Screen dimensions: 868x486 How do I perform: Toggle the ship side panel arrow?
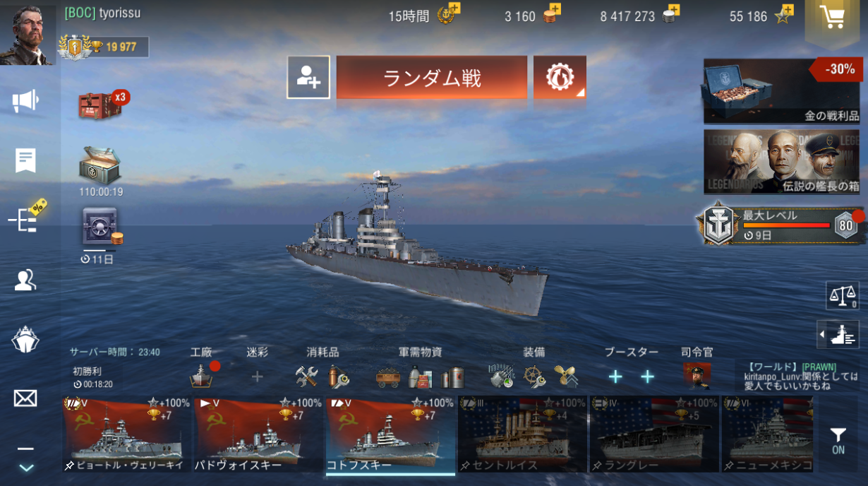point(838,335)
